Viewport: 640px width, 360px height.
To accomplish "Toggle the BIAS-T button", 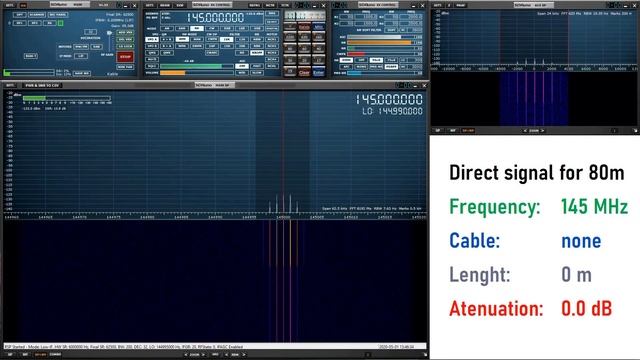I will coord(31,56).
